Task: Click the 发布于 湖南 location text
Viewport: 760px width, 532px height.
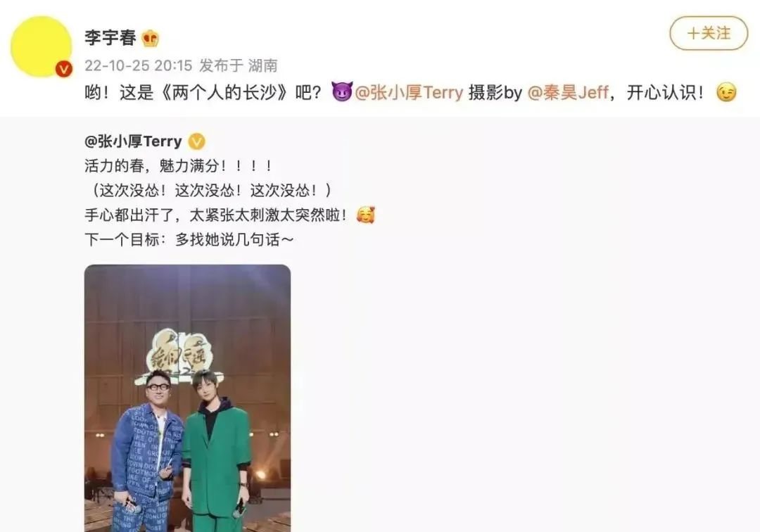Action: point(239,65)
